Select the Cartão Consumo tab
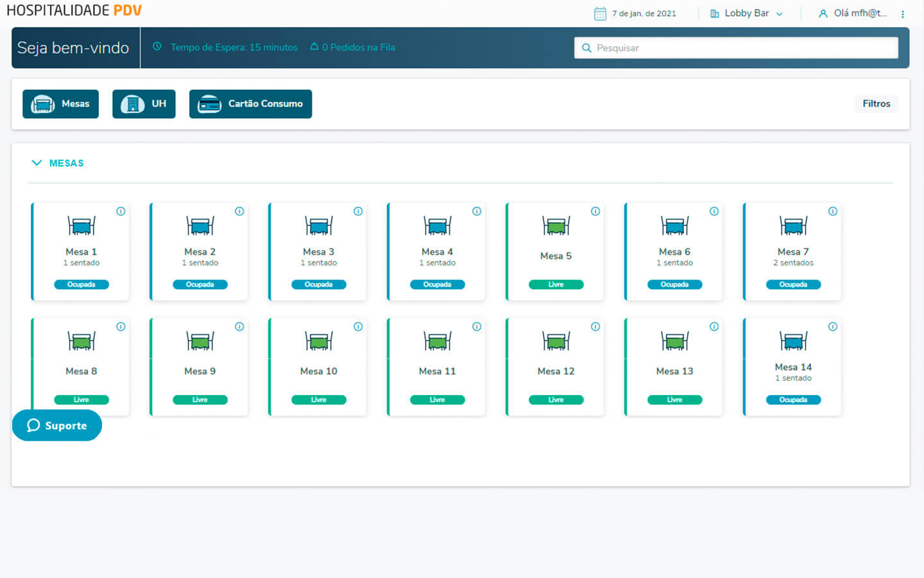924x578 pixels. (x=250, y=104)
